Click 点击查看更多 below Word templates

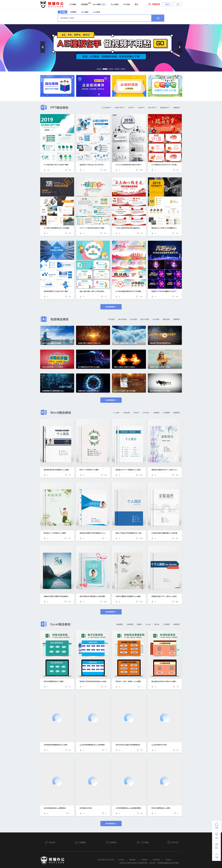pyautogui.click(x=111, y=612)
